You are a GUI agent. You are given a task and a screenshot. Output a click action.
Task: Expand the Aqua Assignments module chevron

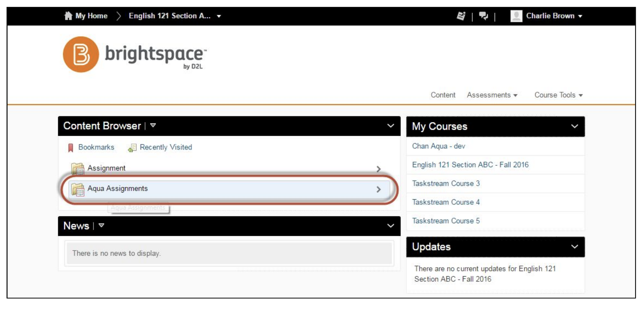pos(378,189)
